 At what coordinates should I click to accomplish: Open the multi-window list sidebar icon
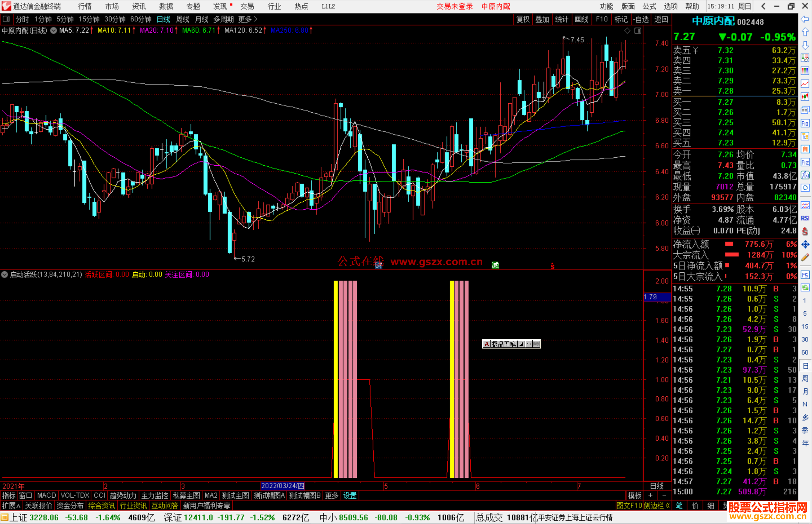[805, 110]
